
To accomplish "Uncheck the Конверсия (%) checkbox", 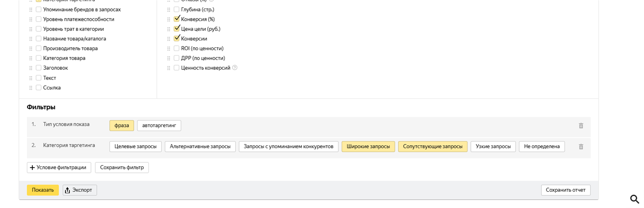I will (177, 19).
